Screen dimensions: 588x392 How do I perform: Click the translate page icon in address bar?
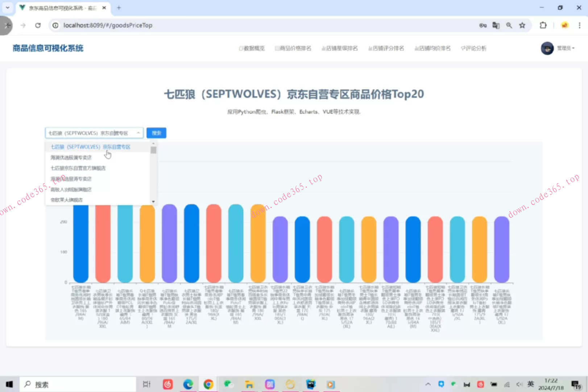pos(496,25)
